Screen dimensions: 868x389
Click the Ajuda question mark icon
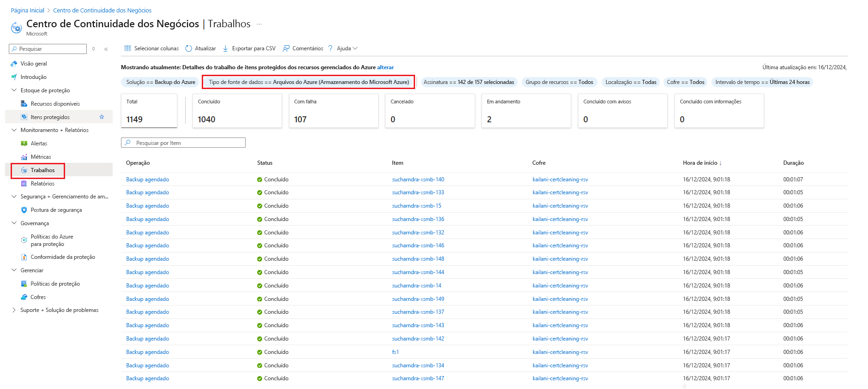coord(330,48)
